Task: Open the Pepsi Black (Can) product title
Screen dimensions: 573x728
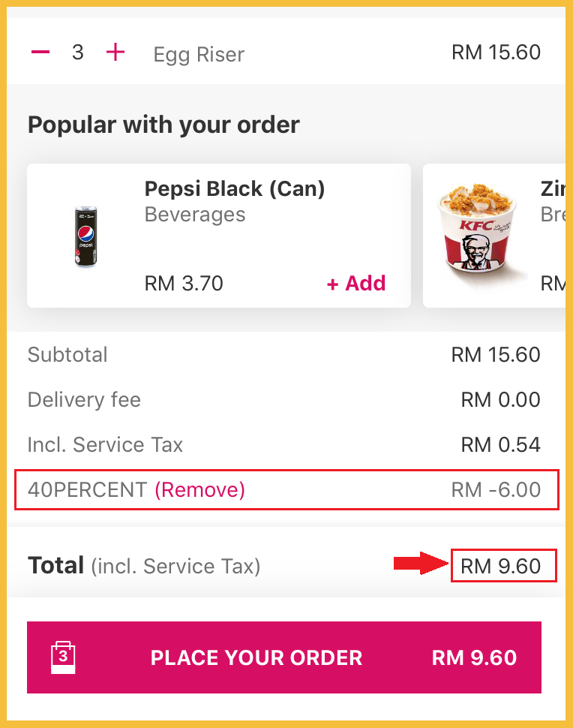Action: [x=235, y=188]
